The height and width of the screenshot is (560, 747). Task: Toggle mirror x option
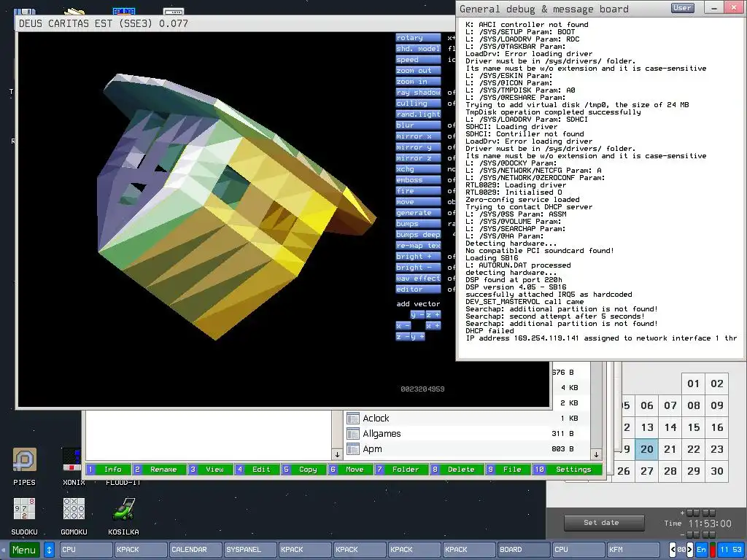click(418, 136)
